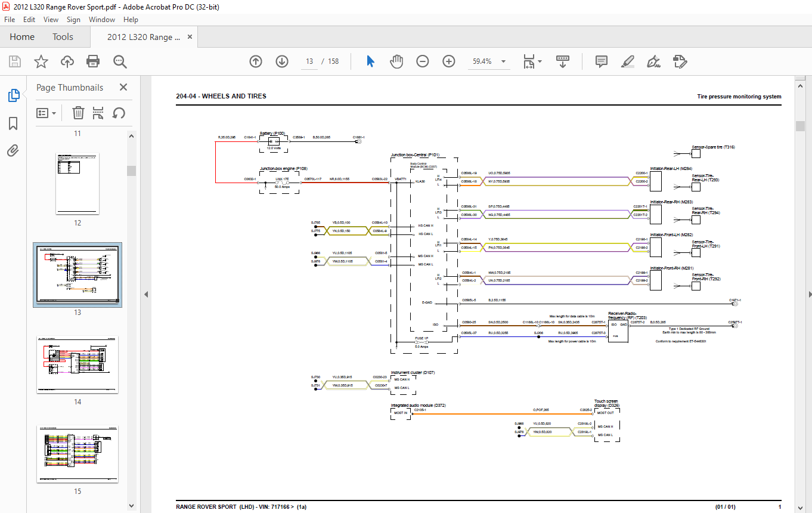Select page 13 thumbnail
This screenshot has height=513, width=812.
[x=78, y=274]
